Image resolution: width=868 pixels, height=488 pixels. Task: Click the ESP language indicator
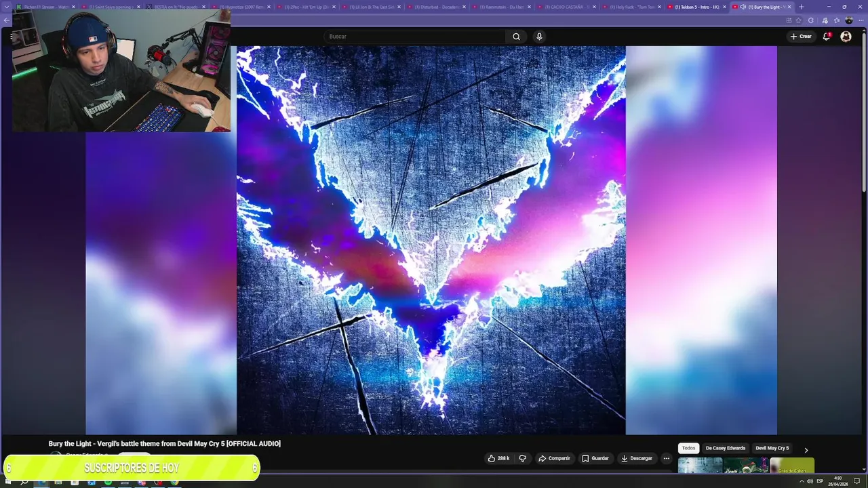coord(820,481)
